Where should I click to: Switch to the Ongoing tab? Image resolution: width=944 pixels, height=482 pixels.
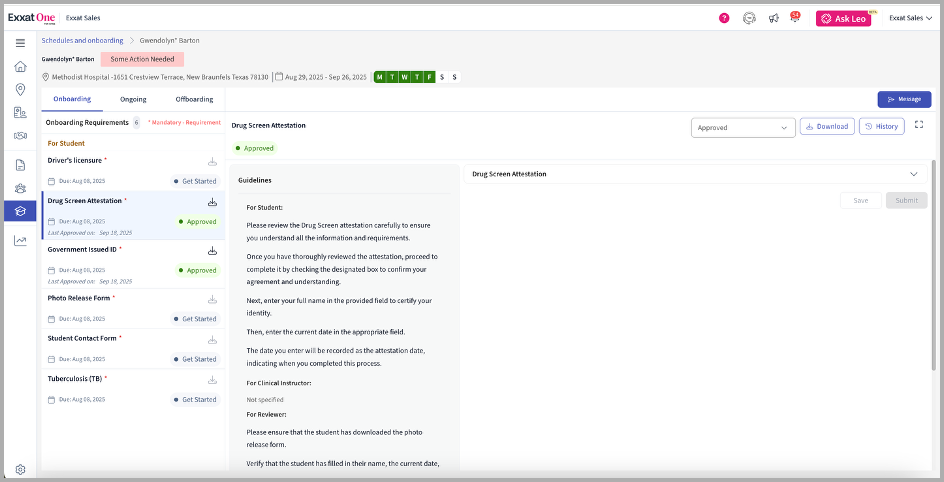pyautogui.click(x=133, y=99)
